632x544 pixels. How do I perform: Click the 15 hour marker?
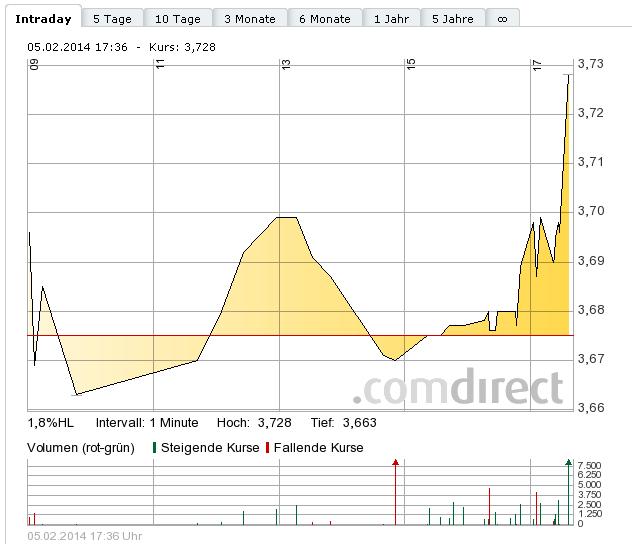[x=411, y=64]
